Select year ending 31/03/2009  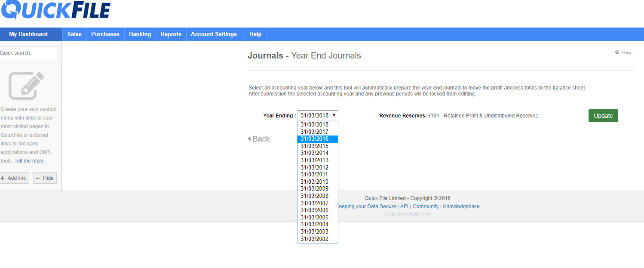pos(318,189)
